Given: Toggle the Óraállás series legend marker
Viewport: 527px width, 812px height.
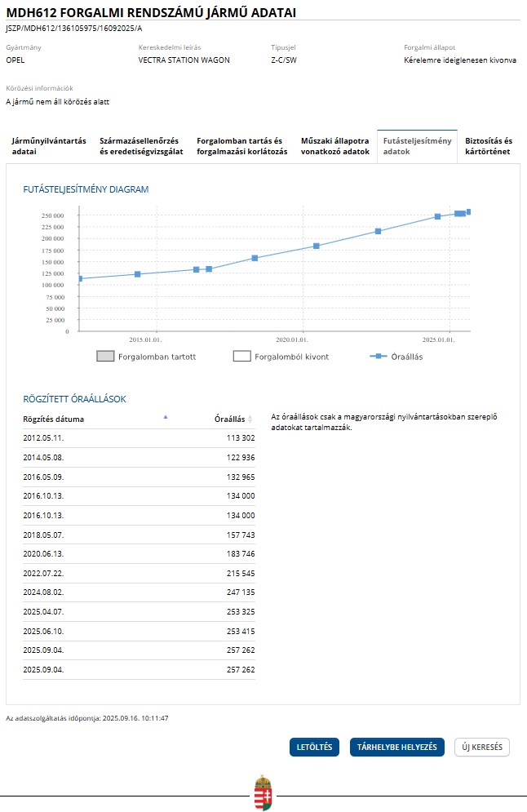Looking at the screenshot, I should 378,357.
